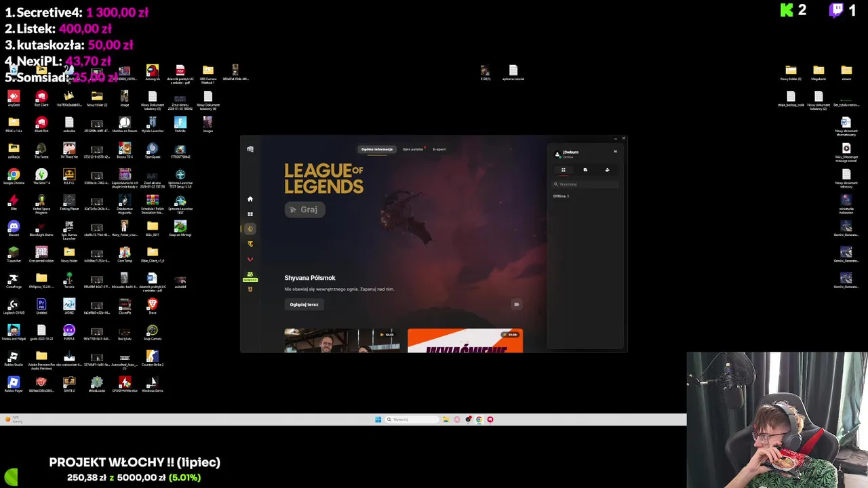Open the all-games grid icon in sidebar
868x488 pixels.
250,214
